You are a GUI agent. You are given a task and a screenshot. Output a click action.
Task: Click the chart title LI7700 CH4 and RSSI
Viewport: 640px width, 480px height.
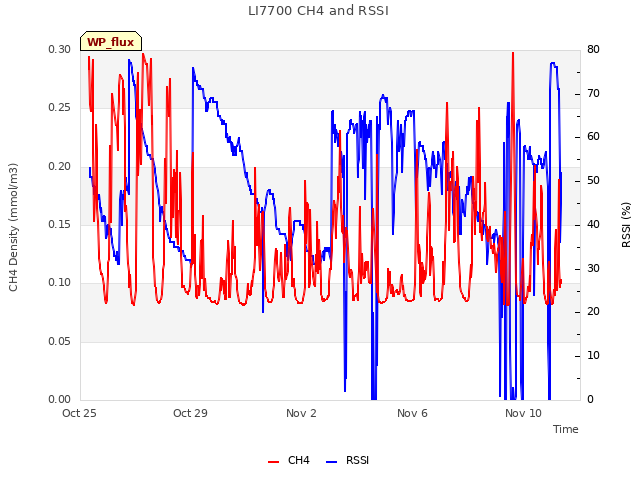tap(318, 11)
